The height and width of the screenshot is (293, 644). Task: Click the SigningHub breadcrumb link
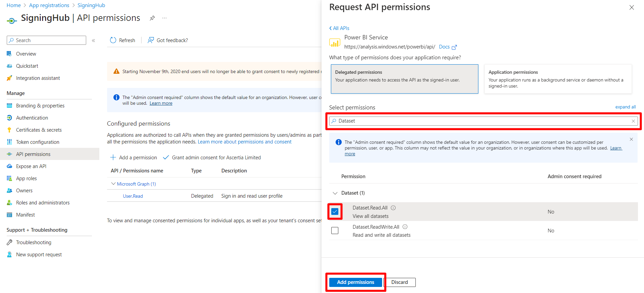click(x=91, y=5)
